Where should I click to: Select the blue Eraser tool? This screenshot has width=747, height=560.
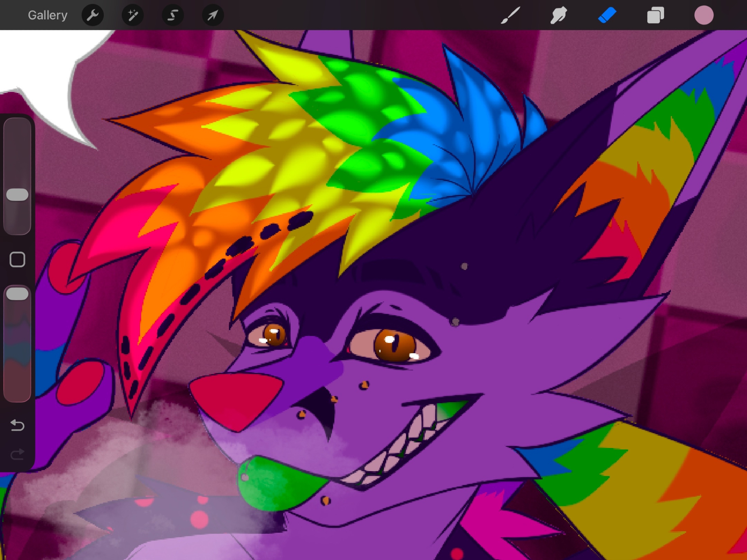pos(607,15)
